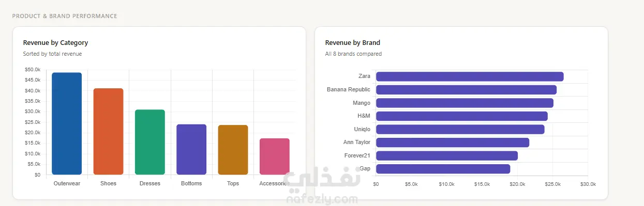Viewport: 644px width, 206px height.
Task: Select the Banana Republic bar
Action: [x=466, y=90]
